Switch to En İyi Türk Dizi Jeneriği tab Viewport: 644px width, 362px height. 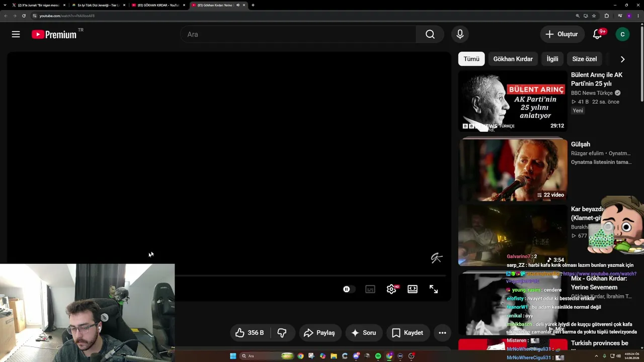pos(99,5)
